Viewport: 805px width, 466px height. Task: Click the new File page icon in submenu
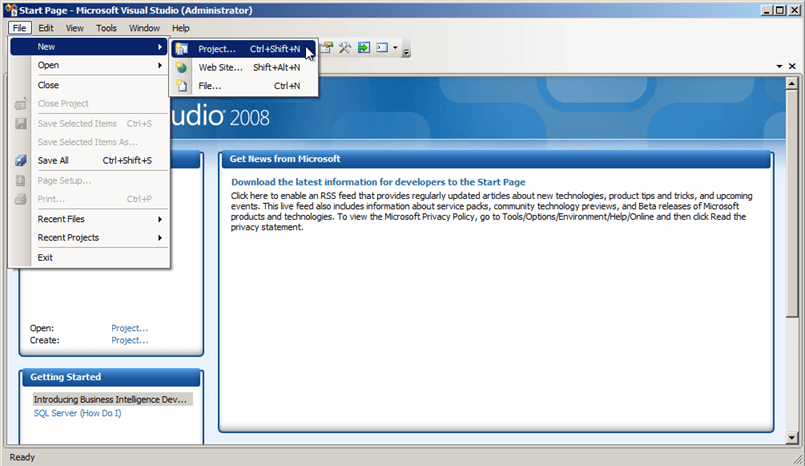pos(181,86)
